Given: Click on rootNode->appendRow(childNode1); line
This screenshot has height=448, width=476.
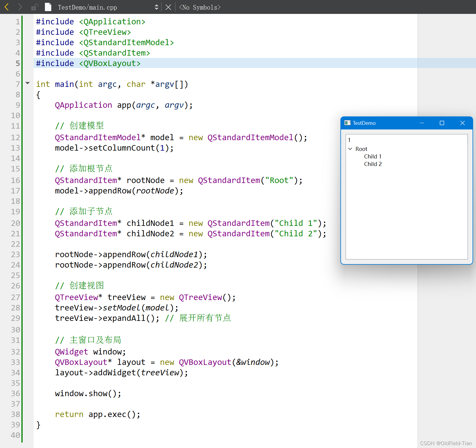Looking at the screenshot, I should click(131, 255).
